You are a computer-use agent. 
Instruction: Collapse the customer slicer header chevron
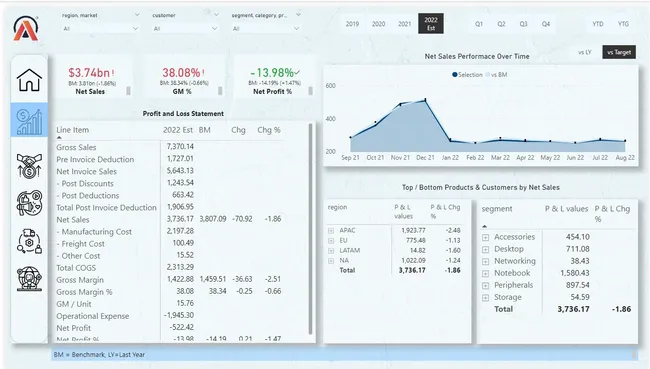tap(216, 15)
